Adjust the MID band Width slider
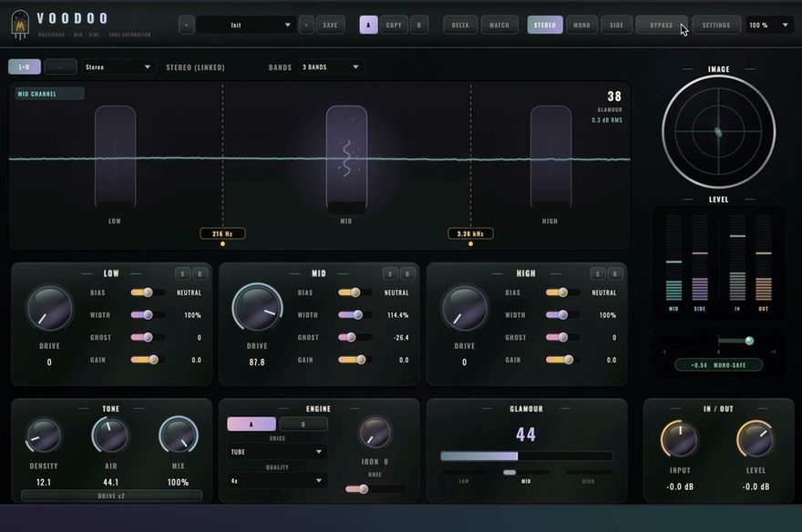Image resolution: width=802 pixels, height=532 pixels. (x=355, y=315)
